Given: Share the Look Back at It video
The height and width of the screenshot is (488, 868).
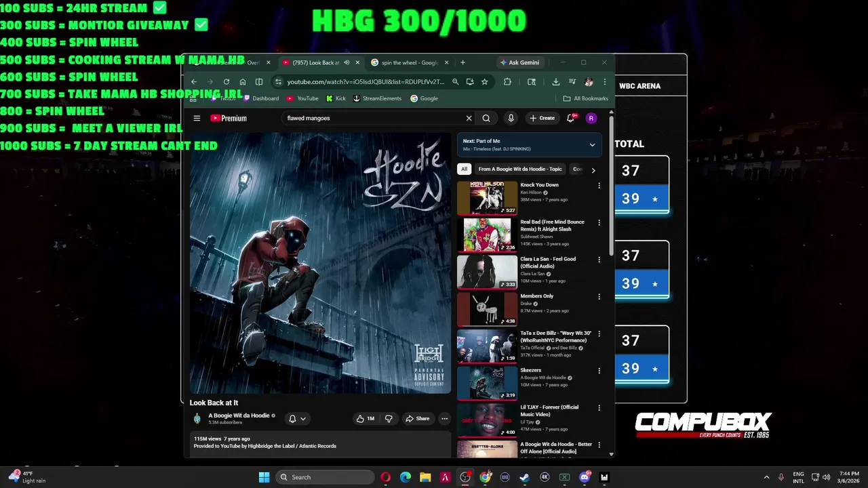Looking at the screenshot, I should point(418,419).
